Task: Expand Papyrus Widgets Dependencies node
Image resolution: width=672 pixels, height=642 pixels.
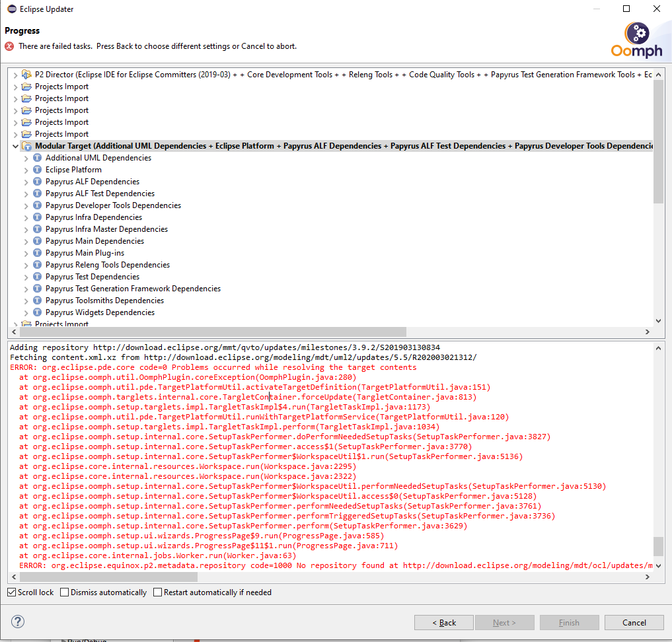Action: [x=26, y=312]
